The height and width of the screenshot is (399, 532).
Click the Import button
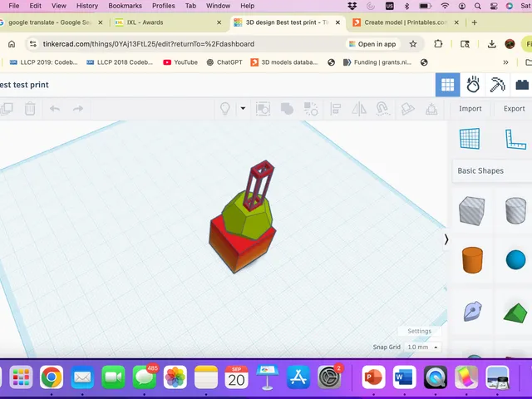pyautogui.click(x=470, y=109)
